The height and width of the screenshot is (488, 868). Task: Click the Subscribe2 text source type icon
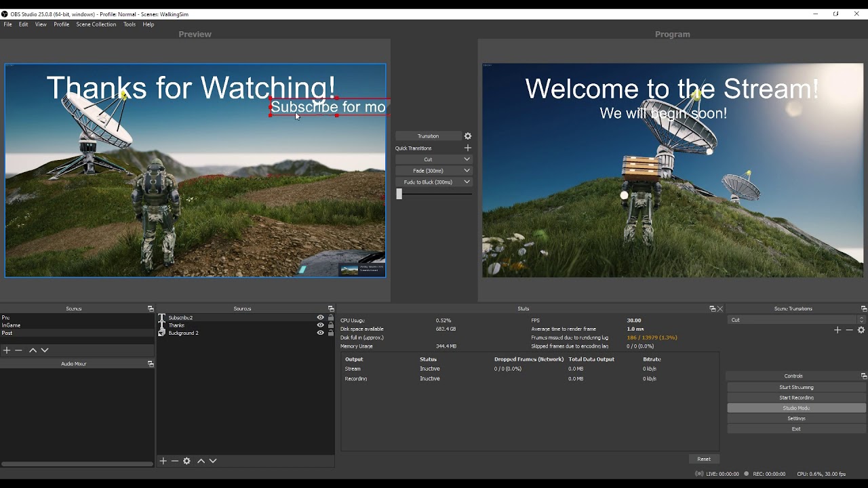pyautogui.click(x=162, y=318)
